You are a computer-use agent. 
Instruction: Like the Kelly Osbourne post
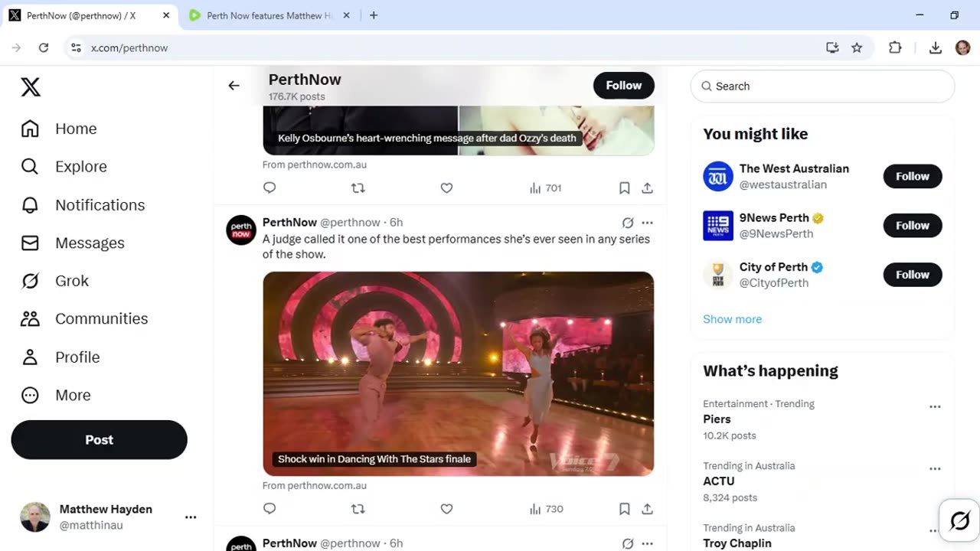point(446,187)
